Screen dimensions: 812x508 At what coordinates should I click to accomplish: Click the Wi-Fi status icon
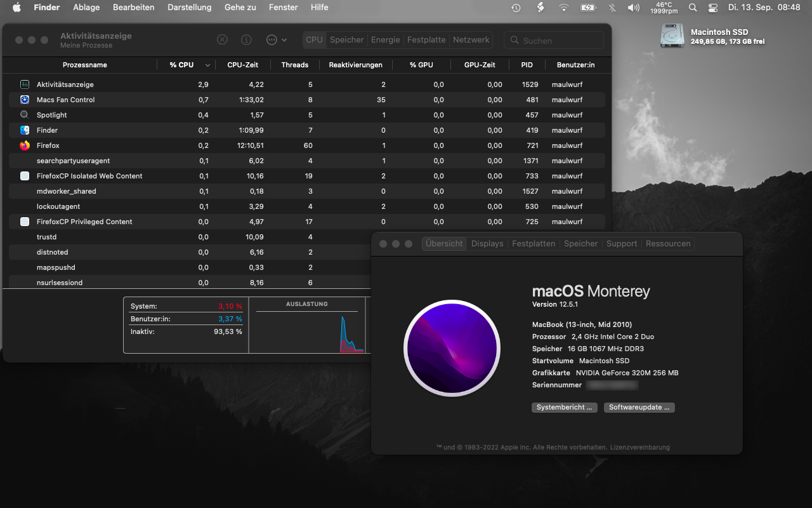564,8
